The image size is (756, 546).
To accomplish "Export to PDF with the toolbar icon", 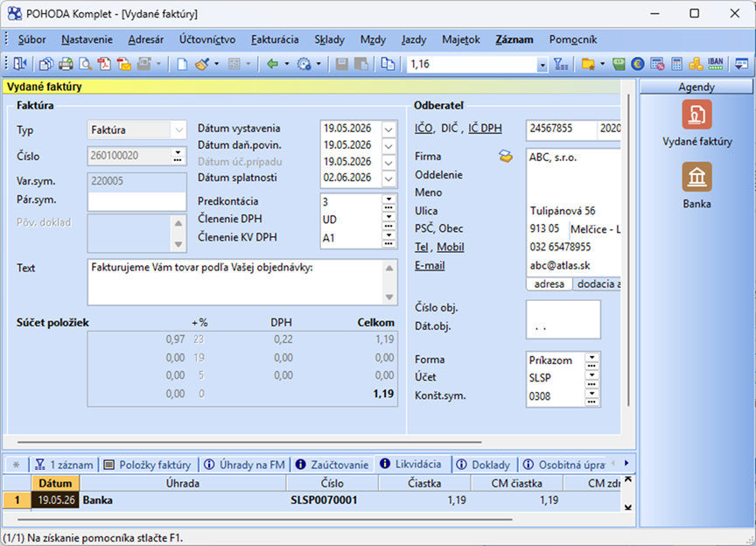I will tap(105, 64).
